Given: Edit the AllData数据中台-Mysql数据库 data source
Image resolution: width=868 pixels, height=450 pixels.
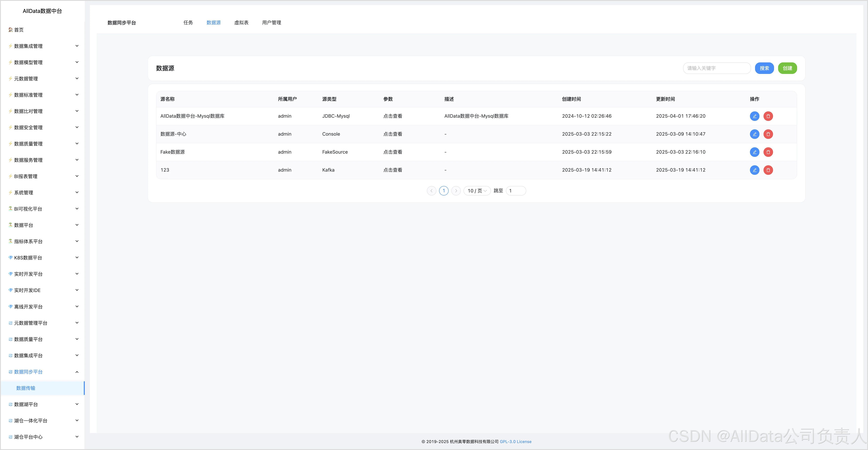Looking at the screenshot, I should click(754, 116).
